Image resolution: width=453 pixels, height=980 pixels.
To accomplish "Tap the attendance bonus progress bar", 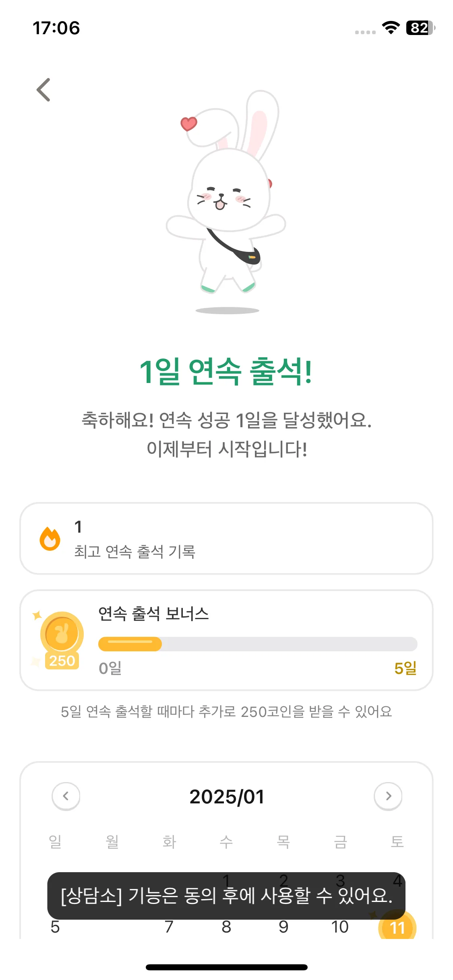I will pyautogui.click(x=258, y=644).
